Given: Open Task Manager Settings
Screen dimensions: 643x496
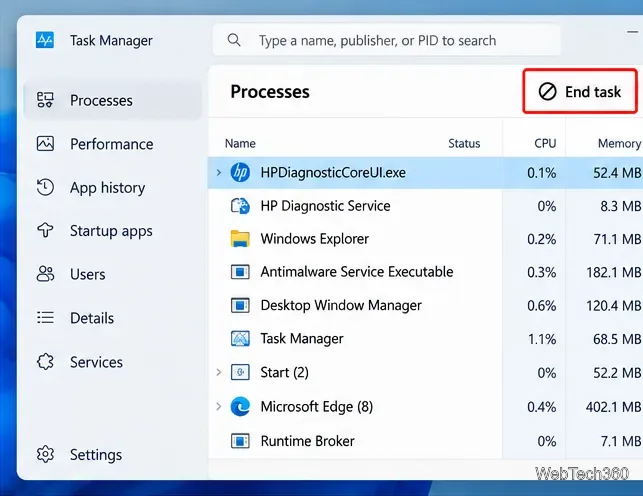Looking at the screenshot, I should [x=113, y=455].
